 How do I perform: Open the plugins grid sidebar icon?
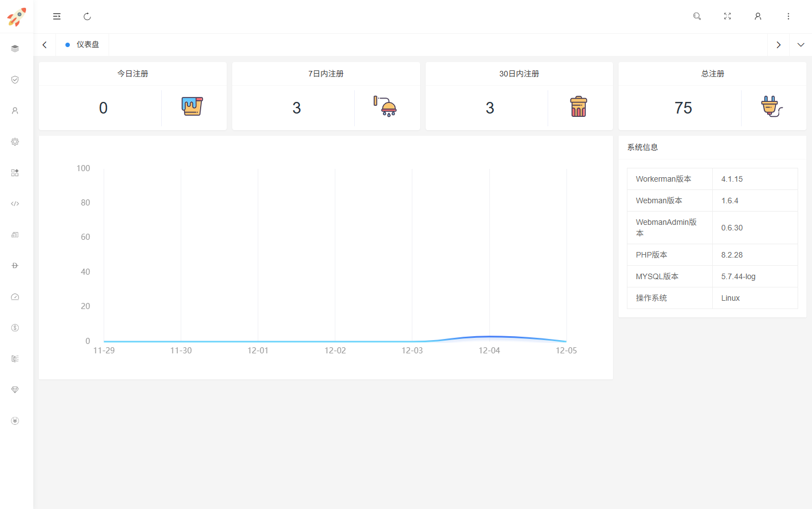coord(15,173)
